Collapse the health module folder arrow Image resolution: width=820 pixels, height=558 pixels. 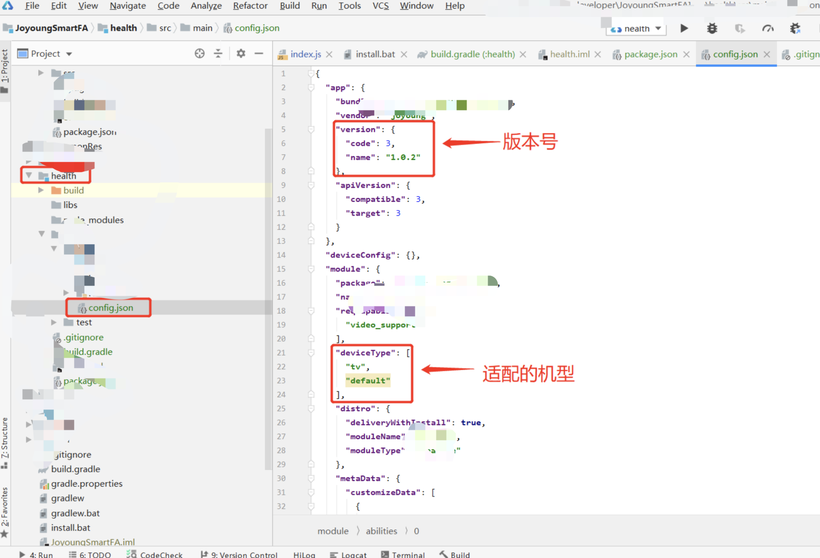[x=29, y=176]
